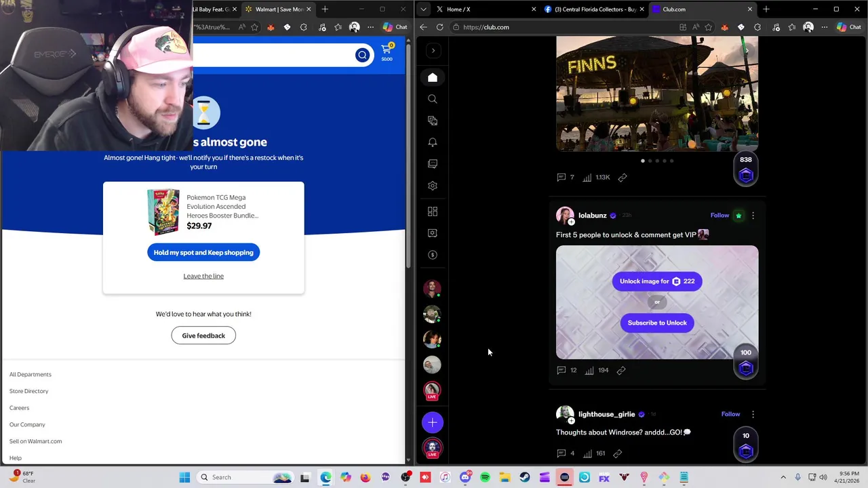
Task: Open Store Directory link on Walmart
Action: [29, 391]
